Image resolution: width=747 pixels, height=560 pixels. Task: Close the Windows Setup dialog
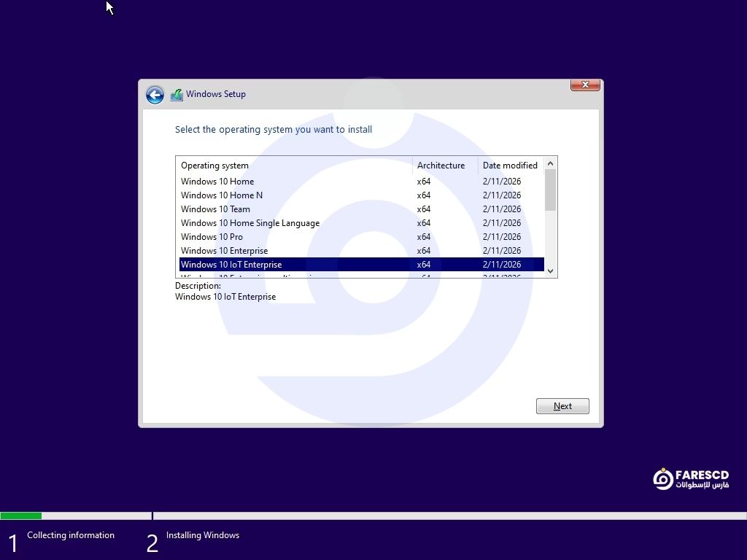(x=584, y=85)
